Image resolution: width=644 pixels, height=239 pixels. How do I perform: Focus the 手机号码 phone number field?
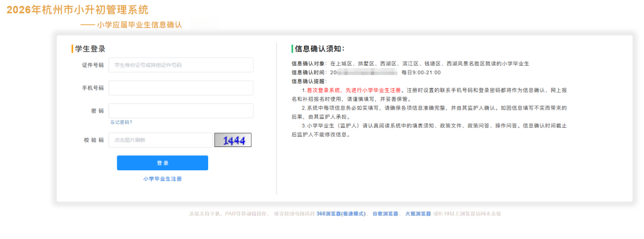181,88
